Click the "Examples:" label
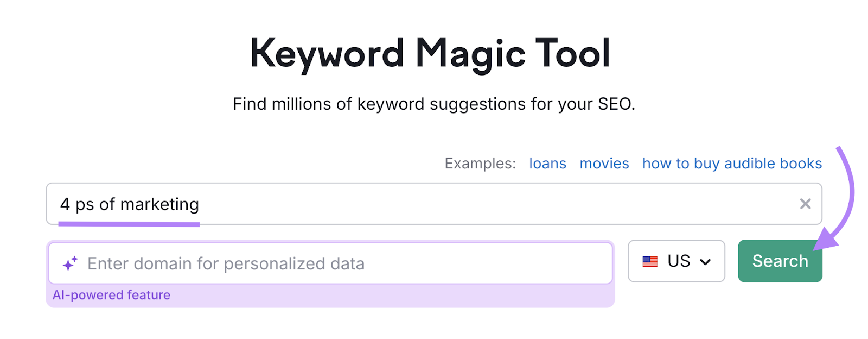Screen dimensions: 868x339 480,163
